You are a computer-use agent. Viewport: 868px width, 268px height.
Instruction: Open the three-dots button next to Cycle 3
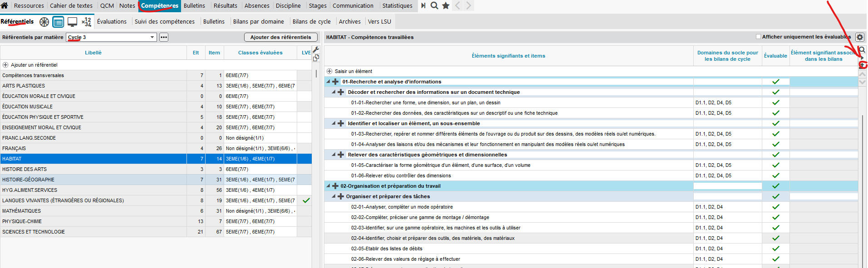pyautogui.click(x=164, y=37)
